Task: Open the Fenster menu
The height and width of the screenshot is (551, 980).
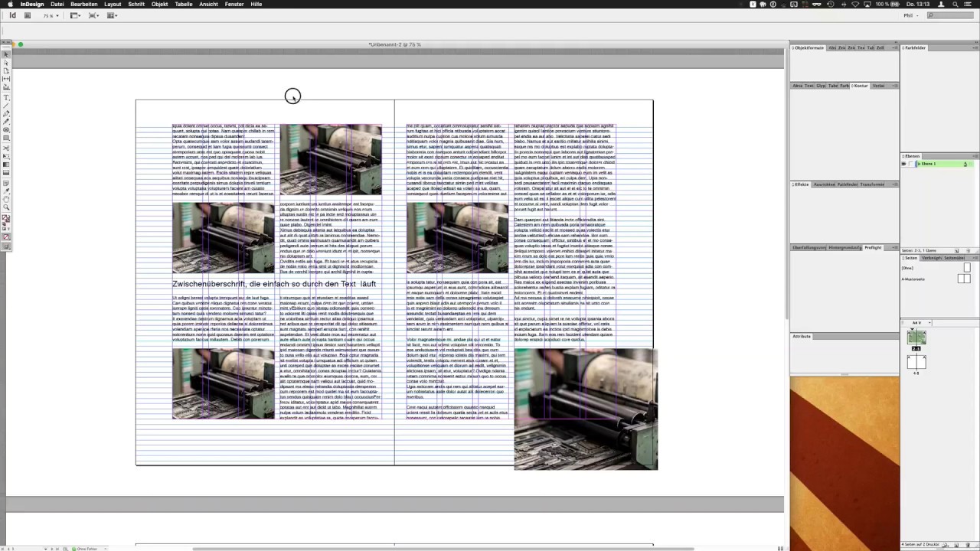Action: (x=234, y=4)
